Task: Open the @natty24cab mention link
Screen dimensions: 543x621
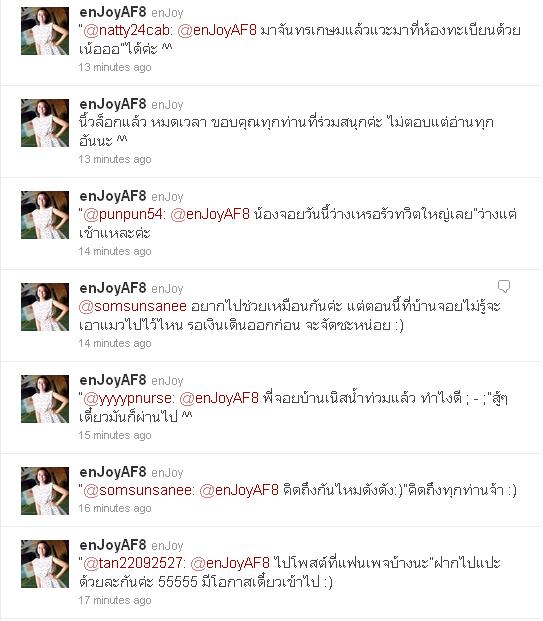Action: 128,30
